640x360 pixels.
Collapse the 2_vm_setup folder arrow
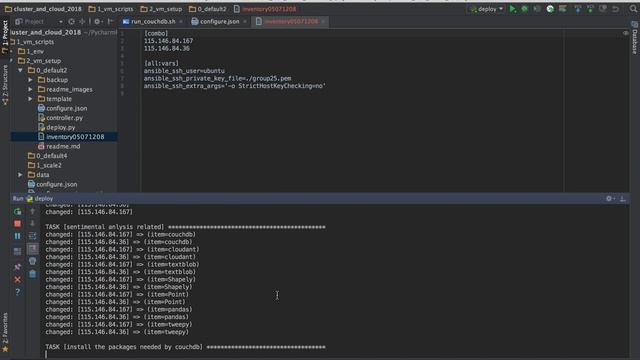pyautogui.click(x=12, y=61)
